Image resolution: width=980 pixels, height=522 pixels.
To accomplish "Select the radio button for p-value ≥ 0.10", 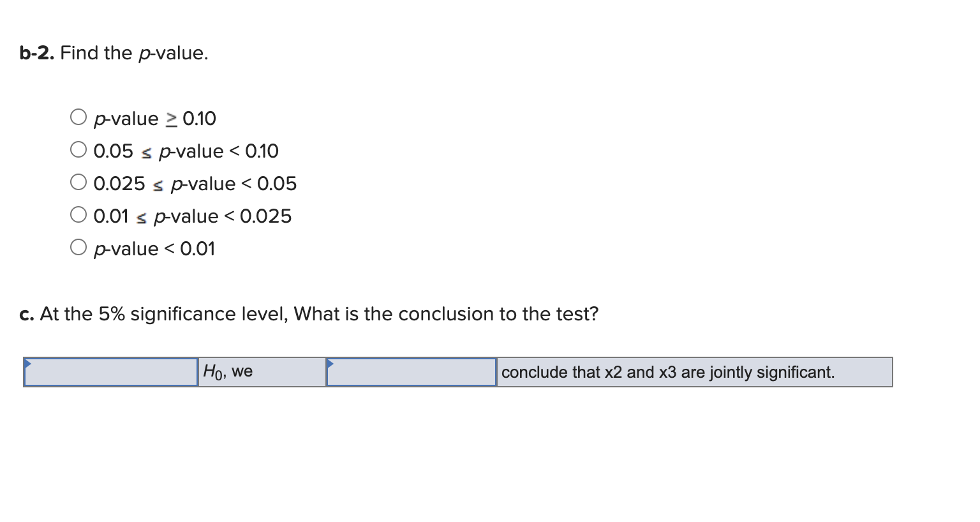I will pyautogui.click(x=78, y=117).
